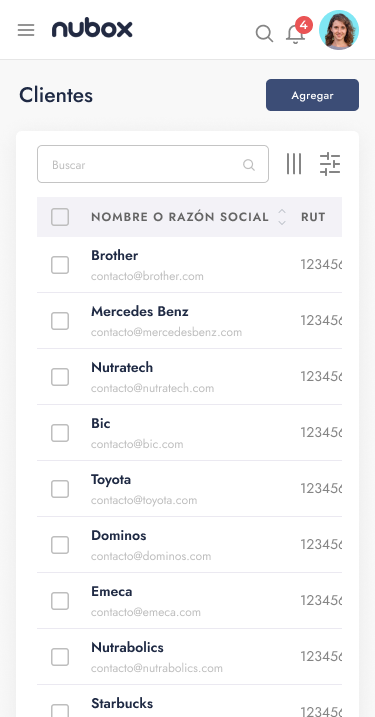Toggle the select-all header checkbox
375x717 pixels.
point(60,217)
